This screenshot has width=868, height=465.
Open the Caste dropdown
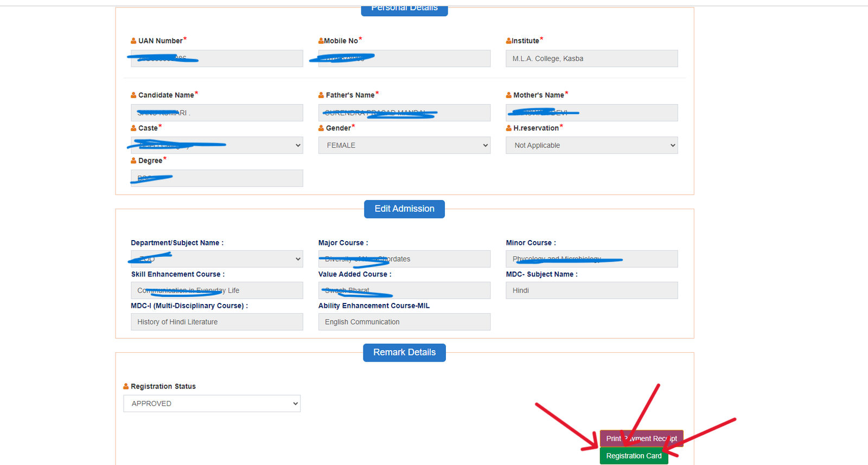point(217,145)
